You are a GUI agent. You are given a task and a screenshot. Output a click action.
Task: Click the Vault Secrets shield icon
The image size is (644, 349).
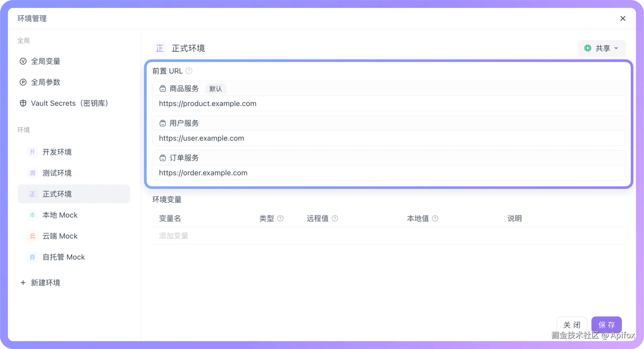(x=23, y=103)
